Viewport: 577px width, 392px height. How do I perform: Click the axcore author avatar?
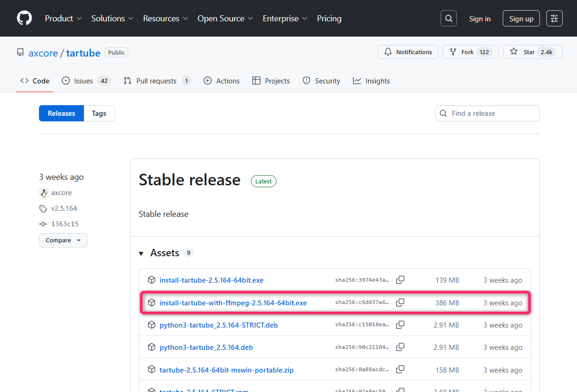pos(44,193)
